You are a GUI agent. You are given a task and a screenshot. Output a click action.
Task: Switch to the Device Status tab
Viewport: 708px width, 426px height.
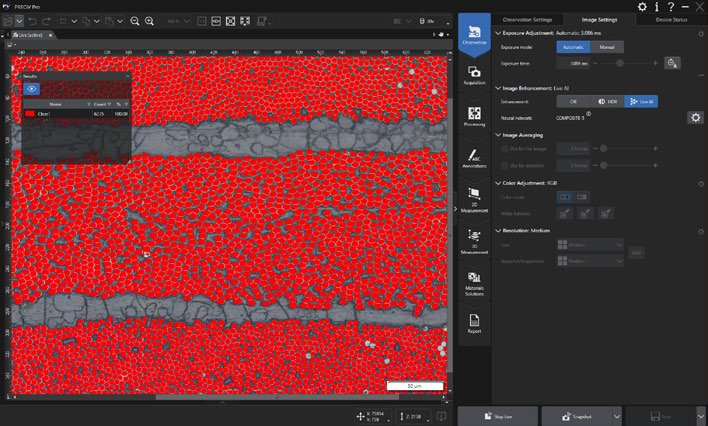click(670, 19)
